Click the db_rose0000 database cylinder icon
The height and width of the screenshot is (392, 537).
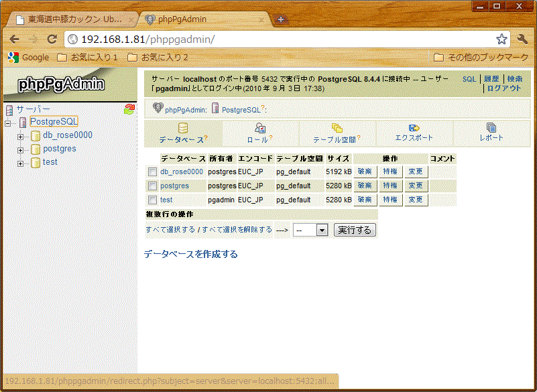pyautogui.click(x=36, y=135)
